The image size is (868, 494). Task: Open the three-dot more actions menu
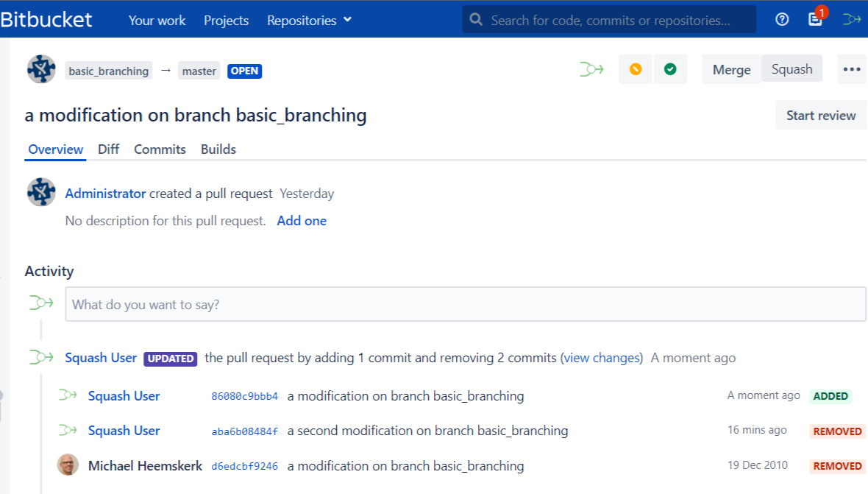point(852,69)
